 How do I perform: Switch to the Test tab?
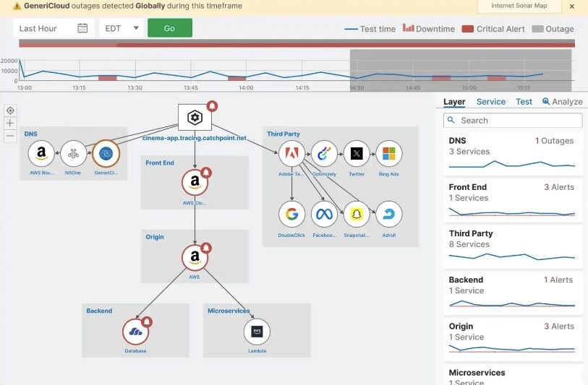pos(524,102)
